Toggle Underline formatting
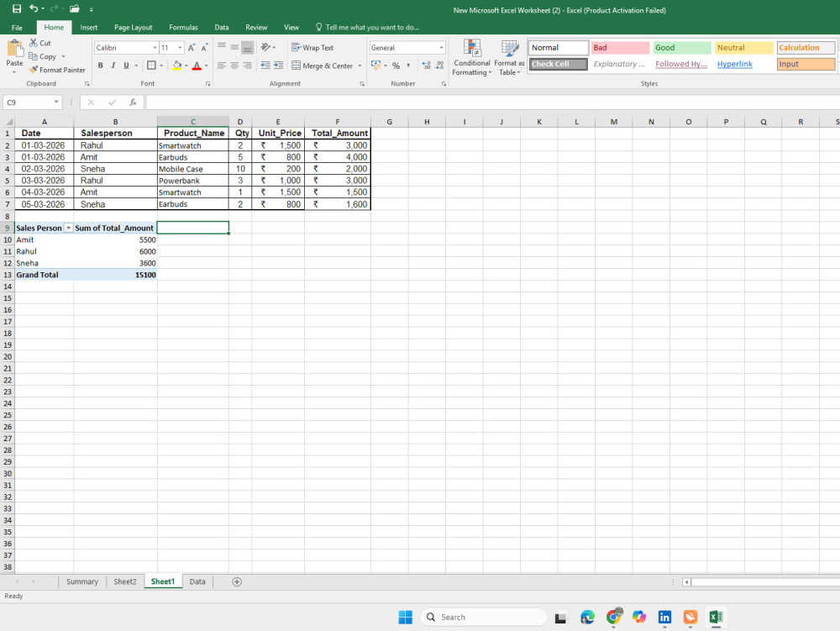The height and width of the screenshot is (631, 840). (127, 66)
